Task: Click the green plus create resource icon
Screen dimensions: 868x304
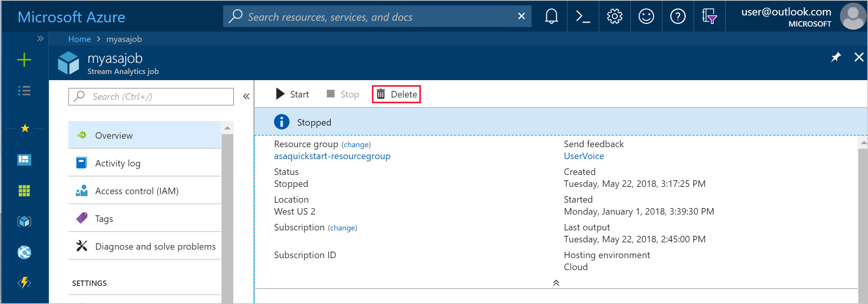Action: (x=24, y=60)
